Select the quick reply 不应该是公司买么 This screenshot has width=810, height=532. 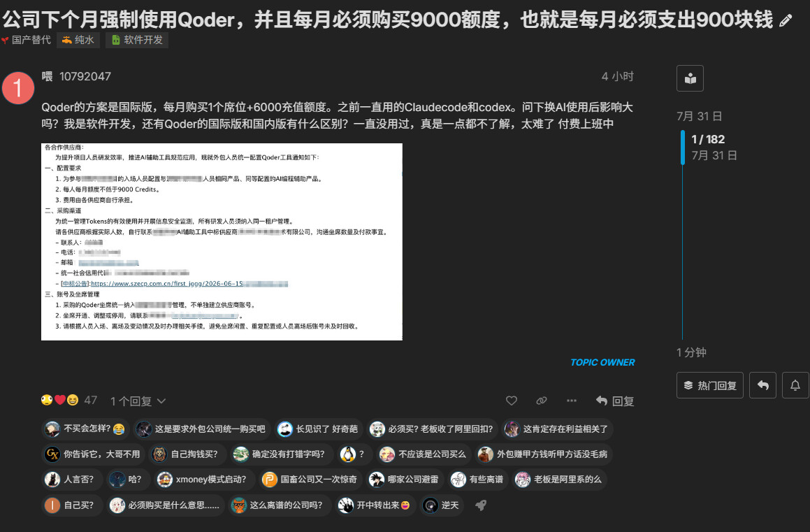click(424, 454)
